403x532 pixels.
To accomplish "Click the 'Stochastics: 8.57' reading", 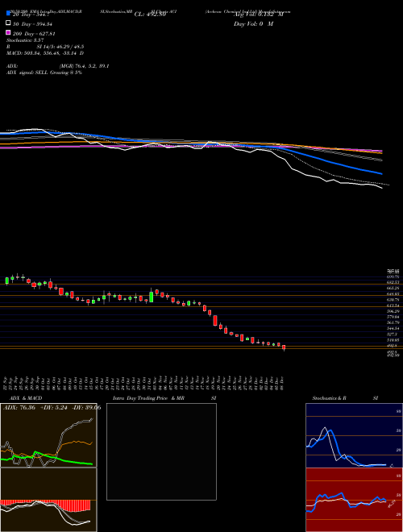I will [x=25, y=40].
